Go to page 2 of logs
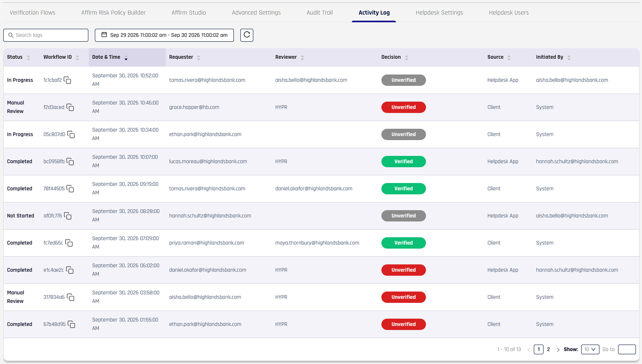The width and height of the screenshot is (642, 364). point(548,349)
